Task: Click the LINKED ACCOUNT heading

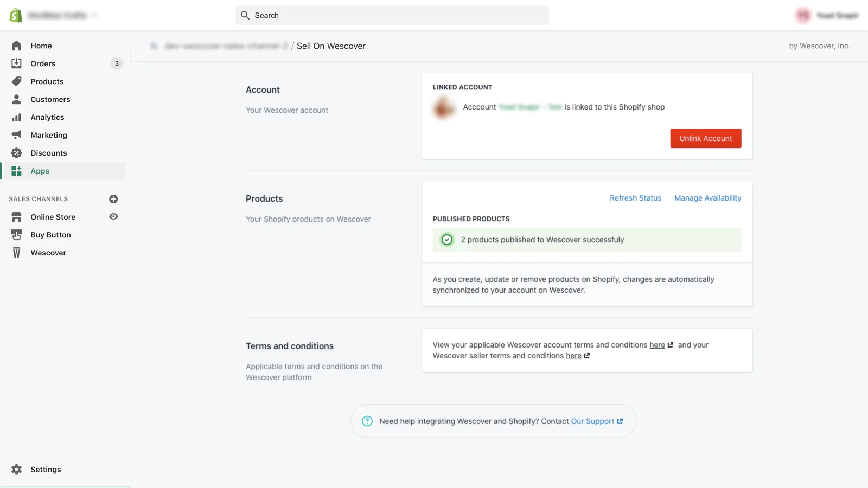Action: [462, 87]
